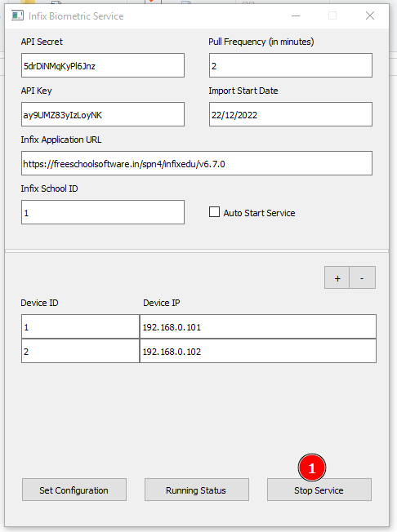Image resolution: width=397 pixels, height=532 pixels.
Task: Select the Infix Application URL field
Action: pos(197,163)
